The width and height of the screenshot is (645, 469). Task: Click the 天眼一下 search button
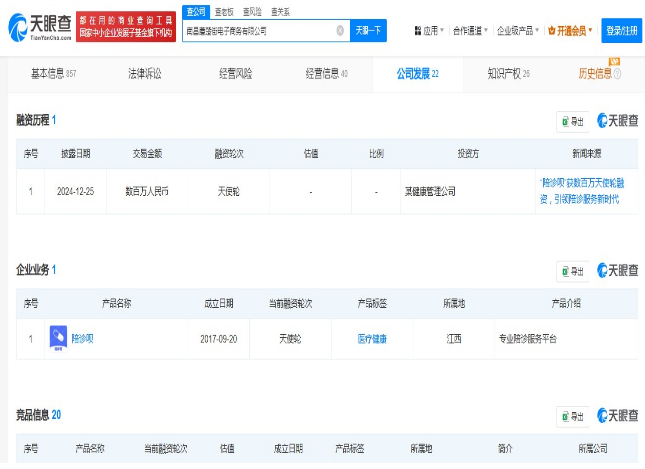(368, 30)
